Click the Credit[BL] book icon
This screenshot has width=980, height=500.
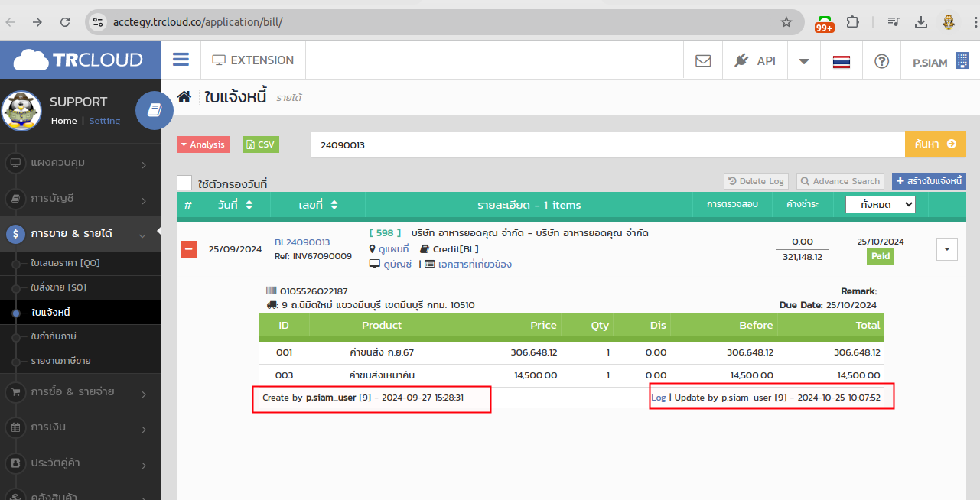point(425,249)
